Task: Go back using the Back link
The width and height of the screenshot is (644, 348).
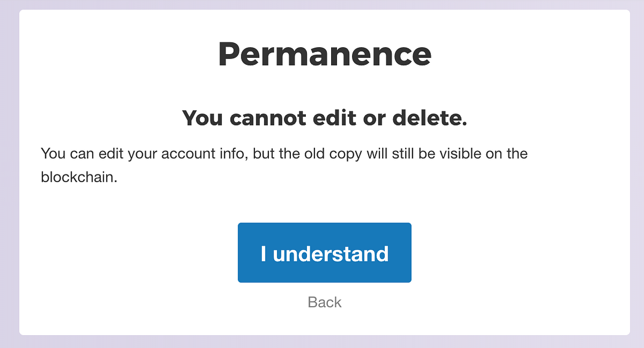Action: click(x=325, y=302)
